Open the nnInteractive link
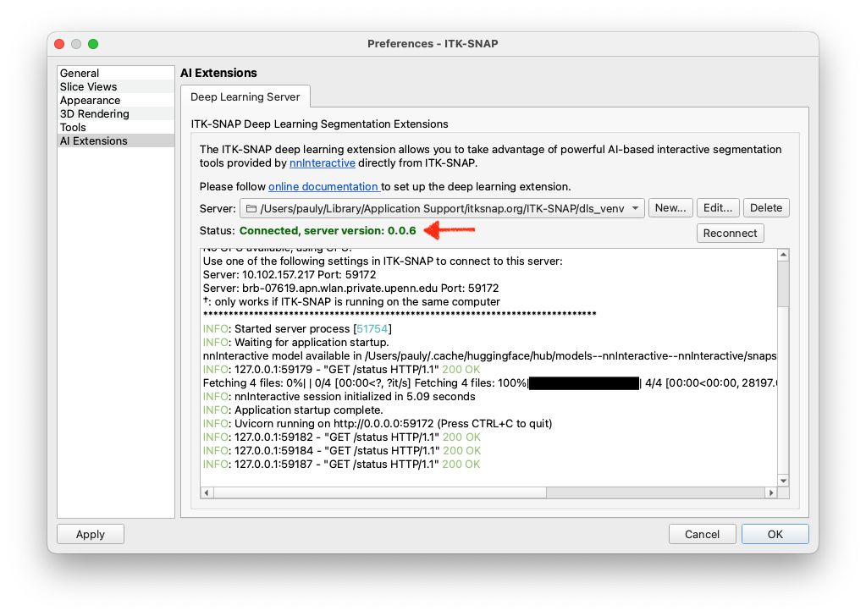866x616 pixels. [322, 162]
